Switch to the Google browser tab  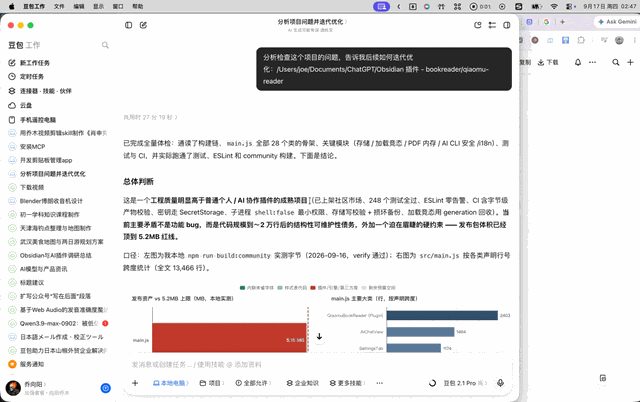click(546, 22)
